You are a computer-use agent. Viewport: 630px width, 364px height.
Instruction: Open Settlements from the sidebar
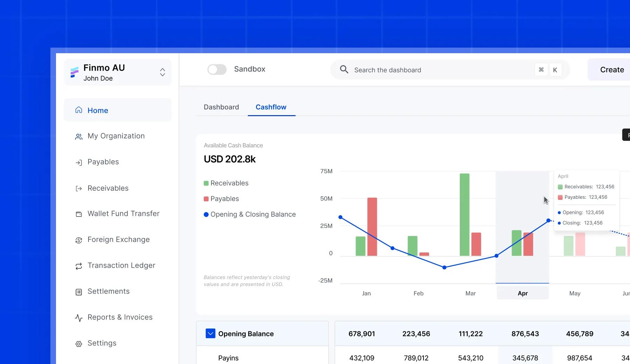(108, 291)
